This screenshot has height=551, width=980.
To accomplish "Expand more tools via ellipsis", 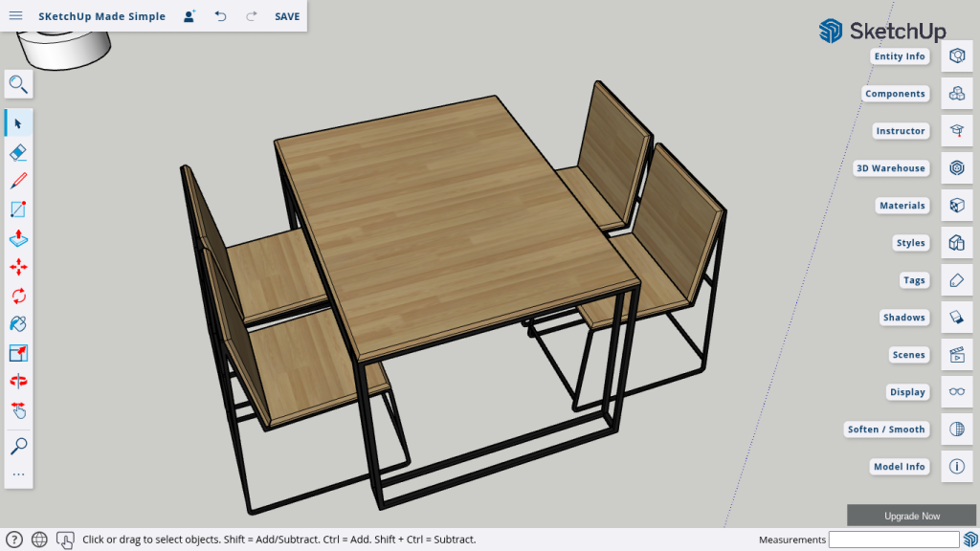I will pyautogui.click(x=18, y=474).
